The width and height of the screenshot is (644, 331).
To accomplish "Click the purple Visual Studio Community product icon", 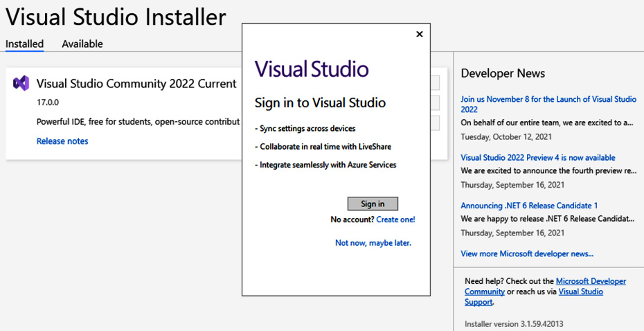I will tap(21, 83).
